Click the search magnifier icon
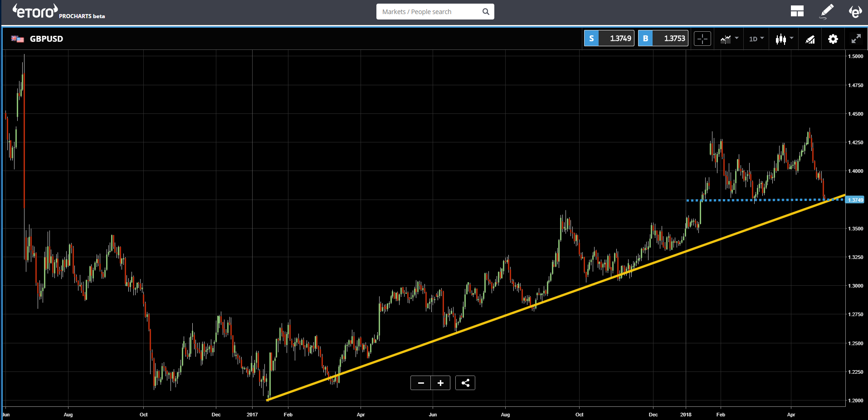Image resolution: width=868 pixels, height=420 pixels. click(x=486, y=11)
